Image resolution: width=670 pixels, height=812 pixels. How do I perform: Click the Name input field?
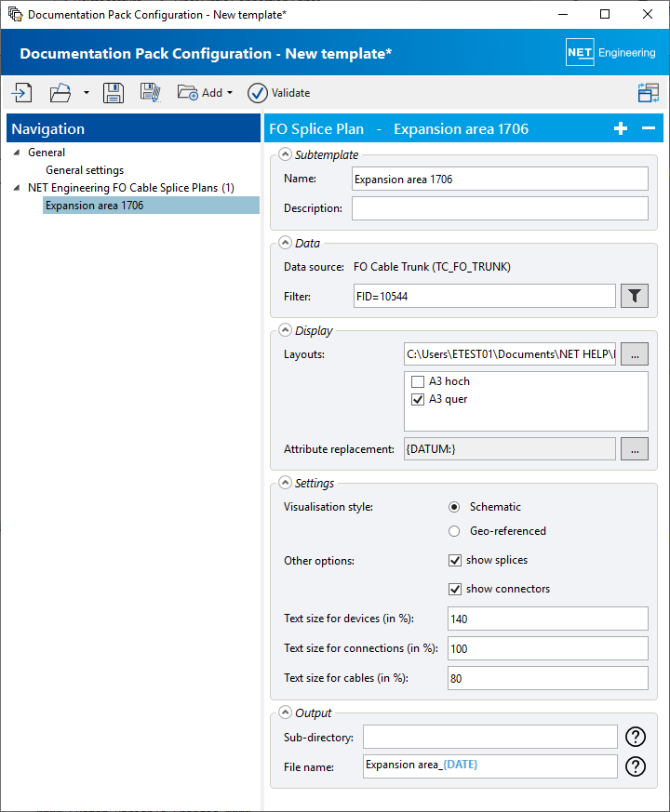500,179
